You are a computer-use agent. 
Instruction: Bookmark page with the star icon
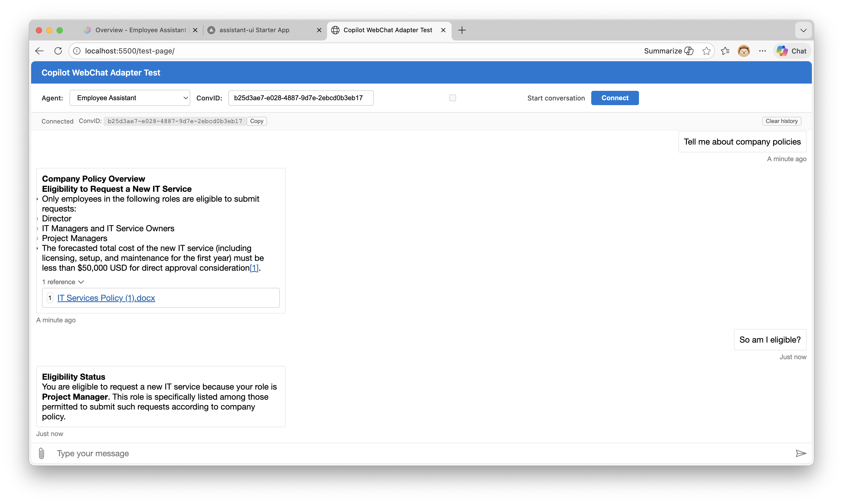coord(706,51)
